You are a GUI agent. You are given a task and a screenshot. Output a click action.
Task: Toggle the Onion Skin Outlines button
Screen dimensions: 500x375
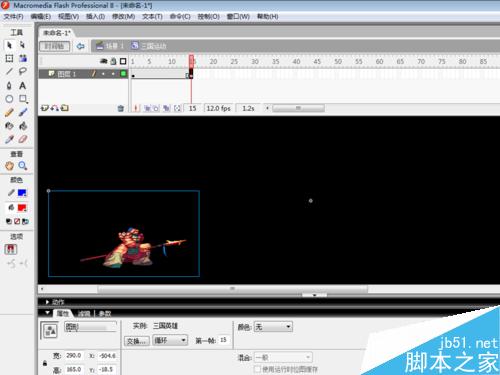point(155,108)
